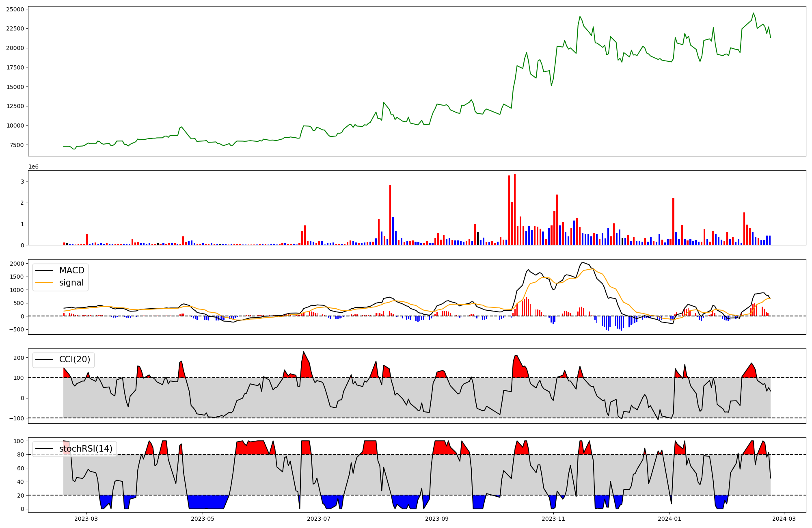Screen dimensions: 812x528
Task: Click the 1e6 volume axis multiplier
Action: click(33, 167)
